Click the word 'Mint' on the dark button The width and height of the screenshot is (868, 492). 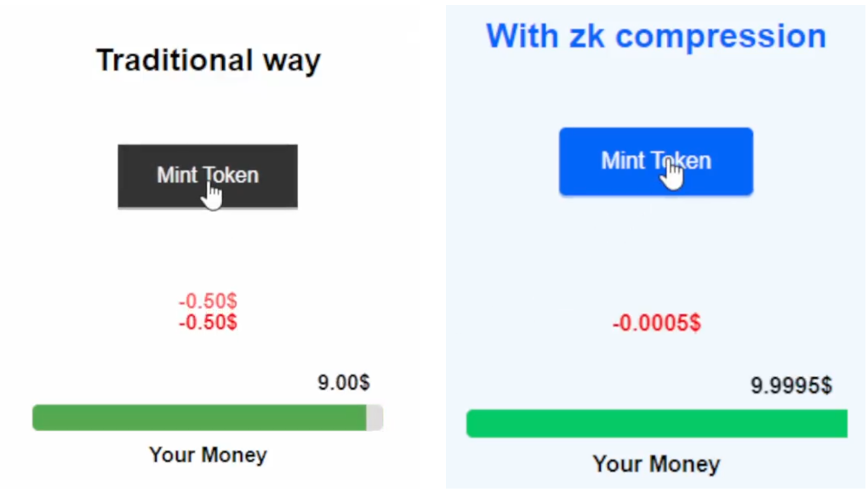click(x=176, y=175)
